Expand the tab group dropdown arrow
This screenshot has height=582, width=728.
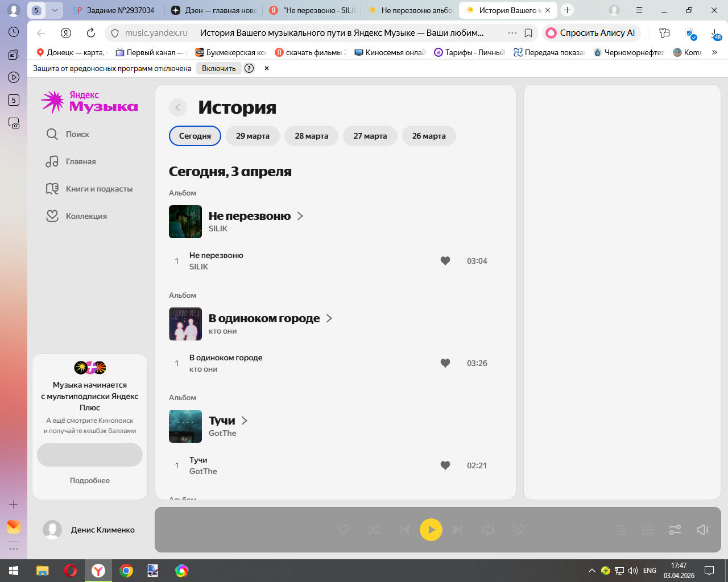pyautogui.click(x=55, y=10)
